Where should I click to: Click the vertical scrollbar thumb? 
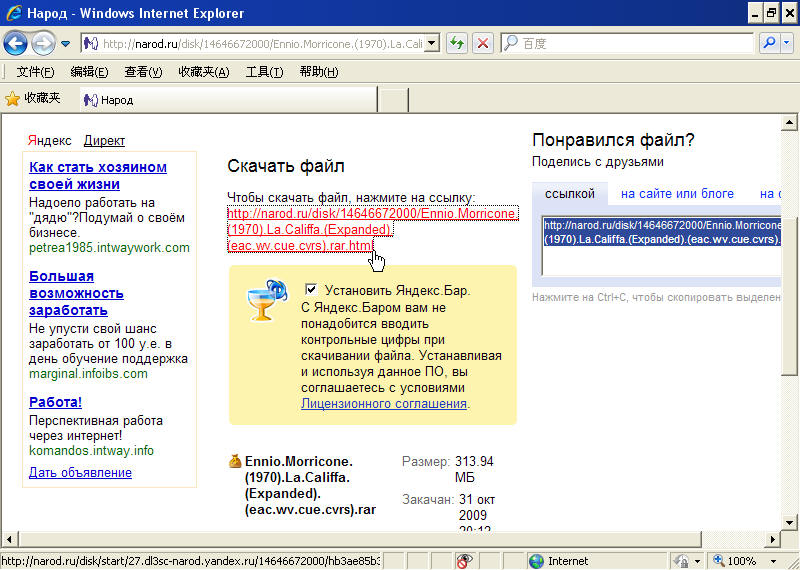[x=789, y=296]
